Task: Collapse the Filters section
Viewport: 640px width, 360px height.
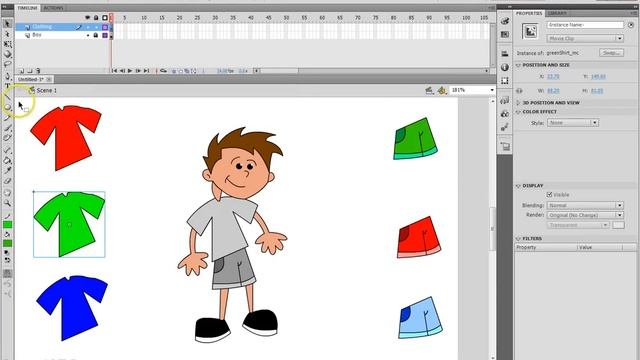Action: tap(518, 239)
